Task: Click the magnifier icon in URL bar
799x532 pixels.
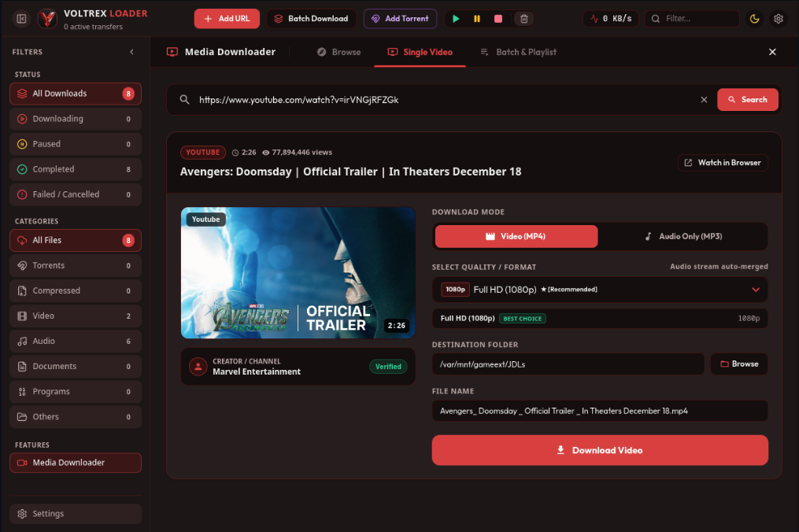Action: [x=184, y=100]
